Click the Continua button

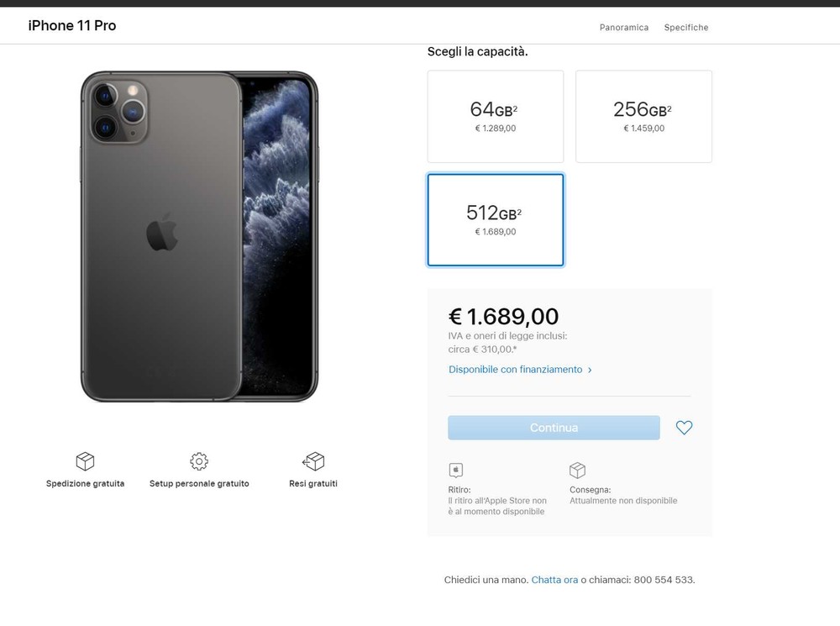point(554,428)
